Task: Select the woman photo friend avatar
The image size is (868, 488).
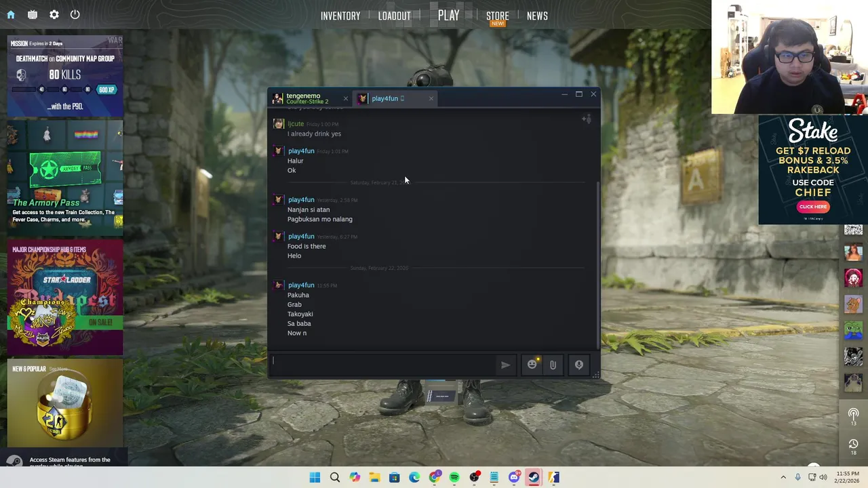Action: point(853,253)
